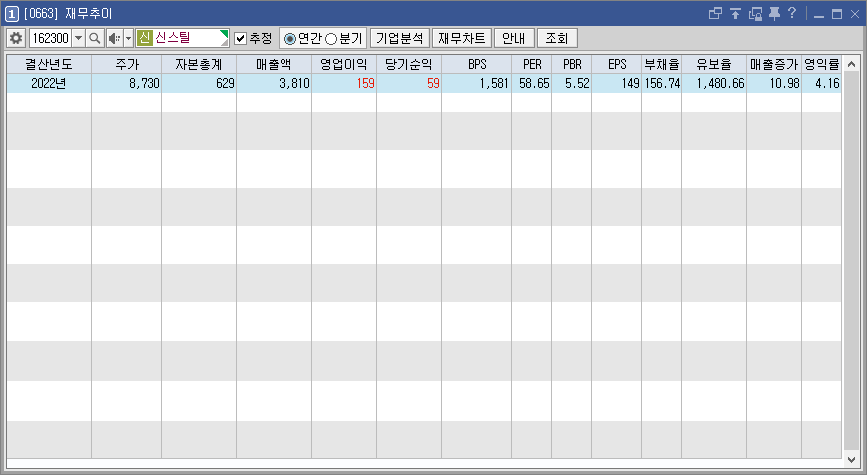Click the stock code input field 162300

click(x=51, y=38)
